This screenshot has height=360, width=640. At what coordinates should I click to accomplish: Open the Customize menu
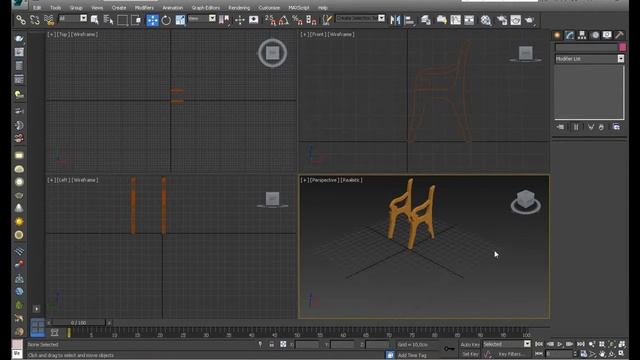click(269, 8)
